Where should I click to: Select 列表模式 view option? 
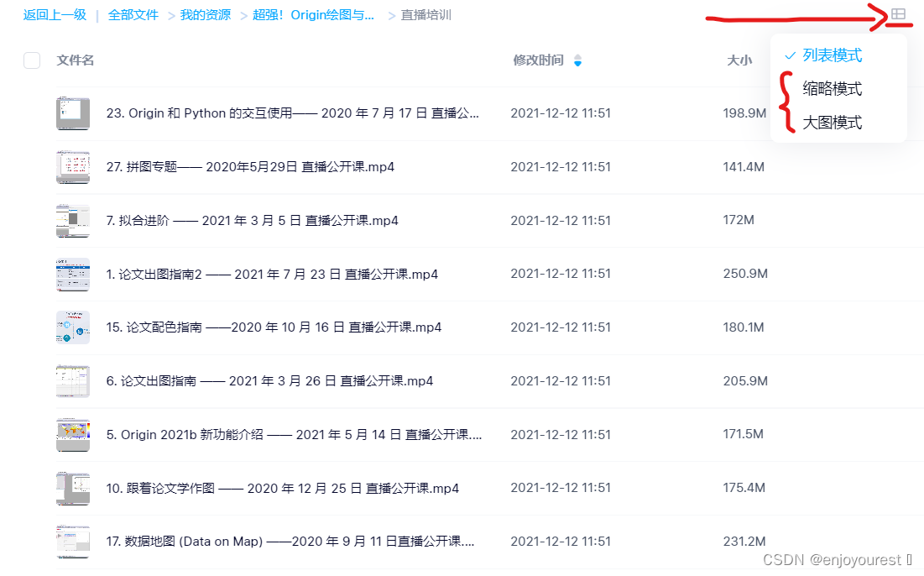(x=832, y=55)
